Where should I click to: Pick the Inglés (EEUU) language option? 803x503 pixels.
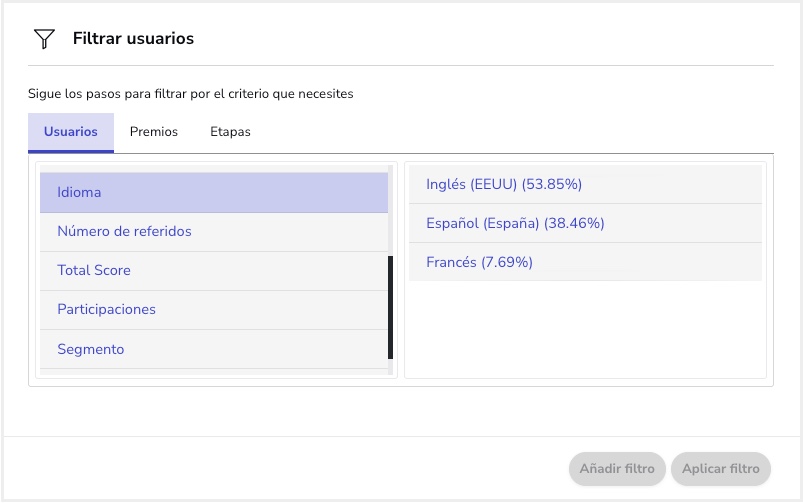(x=585, y=184)
